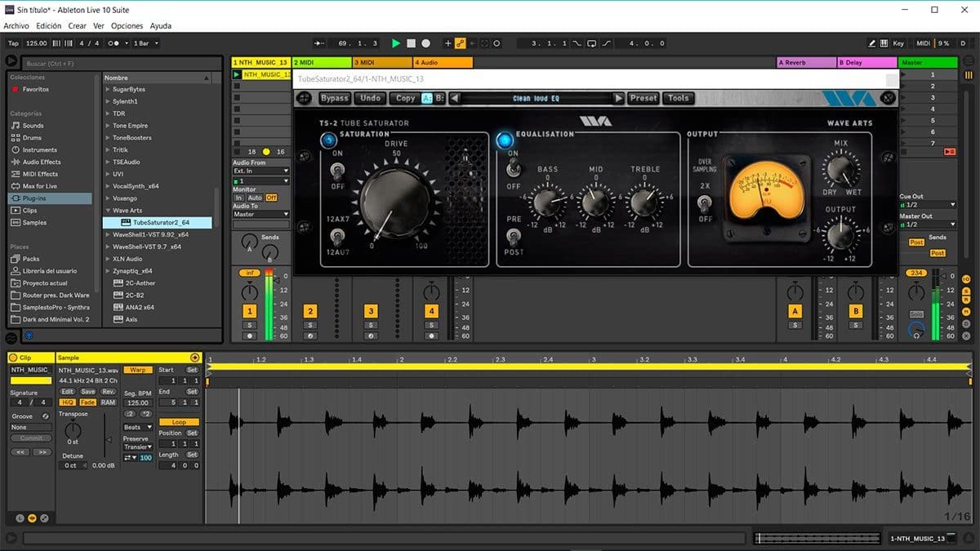The image size is (980, 551).
Task: Toggle the Follow playback icon
Action: [x=319, y=43]
